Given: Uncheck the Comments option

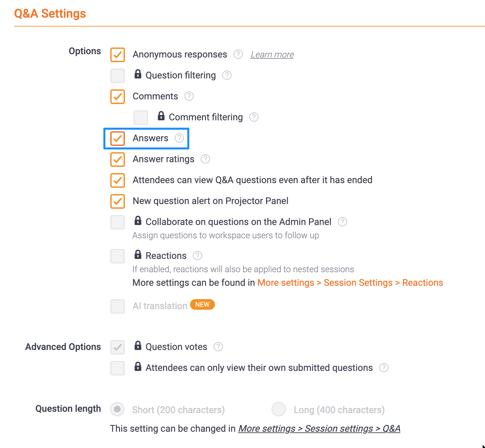Looking at the screenshot, I should (118, 97).
